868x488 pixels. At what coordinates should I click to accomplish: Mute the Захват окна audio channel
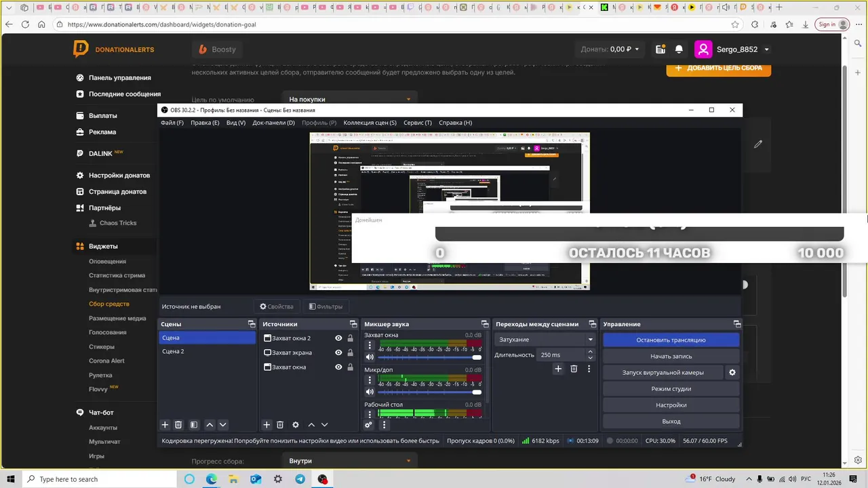point(370,357)
